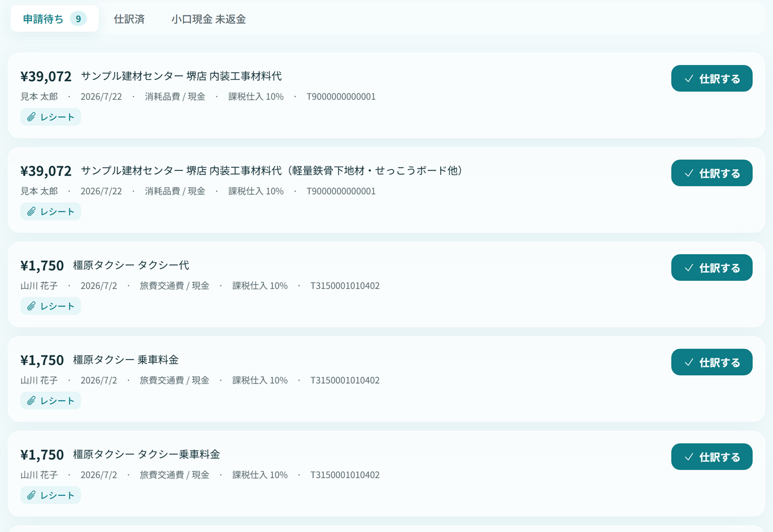Click the title "橿原タクシー タクシー乗車料金"
This screenshot has width=773, height=532.
pyautogui.click(x=147, y=454)
